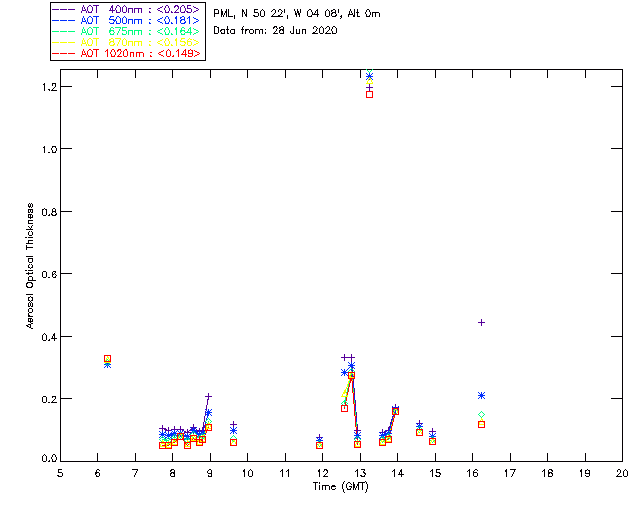Click the y-axis tick label '0.0'

pos(49,459)
